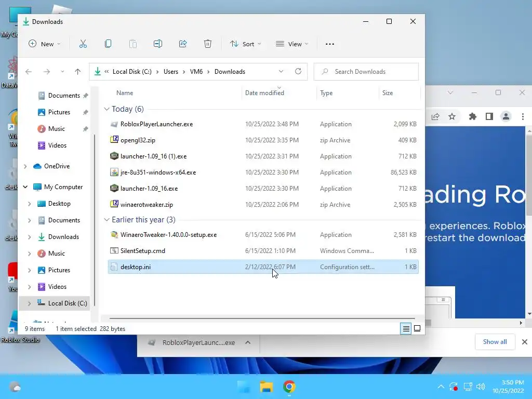This screenshot has height=399, width=532.
Task: Refresh the Downloads folder view
Action: click(x=298, y=71)
